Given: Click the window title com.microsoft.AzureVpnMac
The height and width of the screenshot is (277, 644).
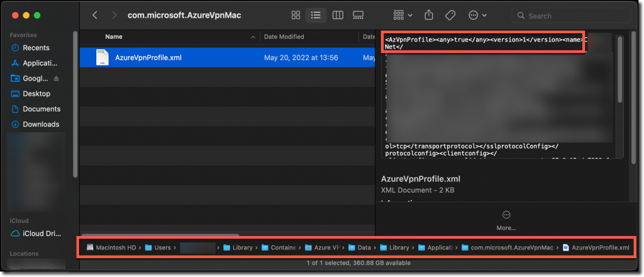Looking at the screenshot, I should tap(184, 16).
